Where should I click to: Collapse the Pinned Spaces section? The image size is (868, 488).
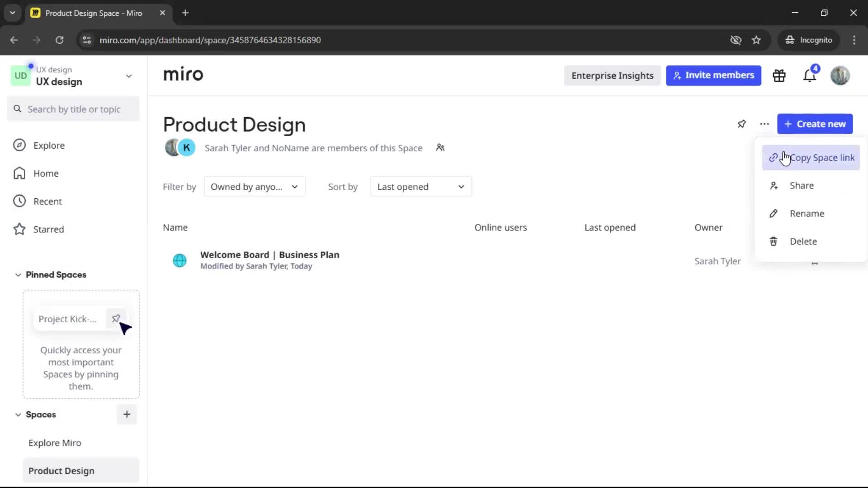(x=18, y=275)
